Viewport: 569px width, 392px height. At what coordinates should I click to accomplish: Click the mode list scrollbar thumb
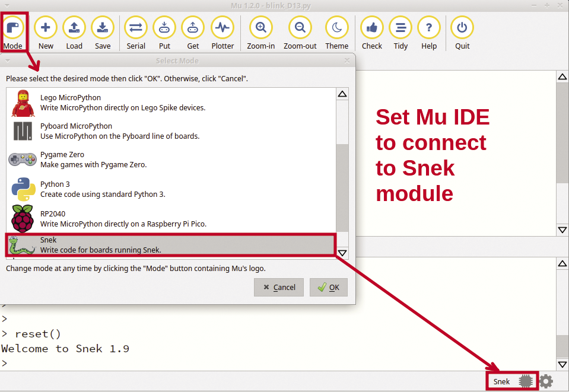pyautogui.click(x=342, y=188)
